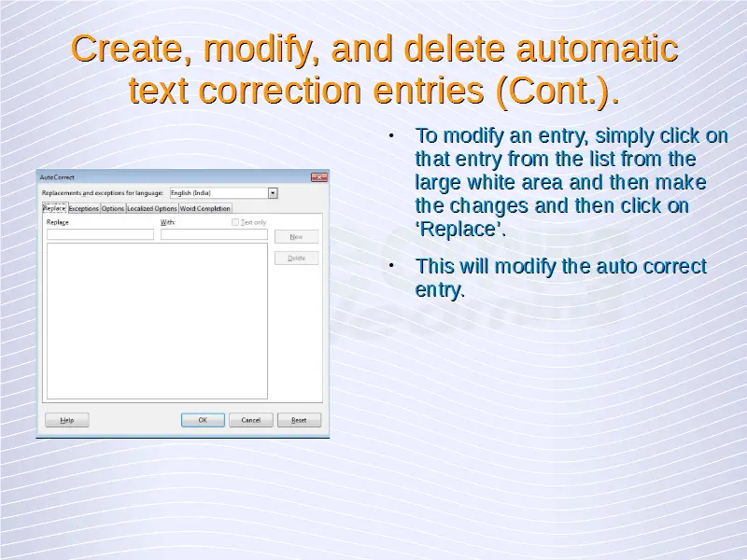Select the slide title text
This screenshot has width=747, height=560.
tap(373, 69)
